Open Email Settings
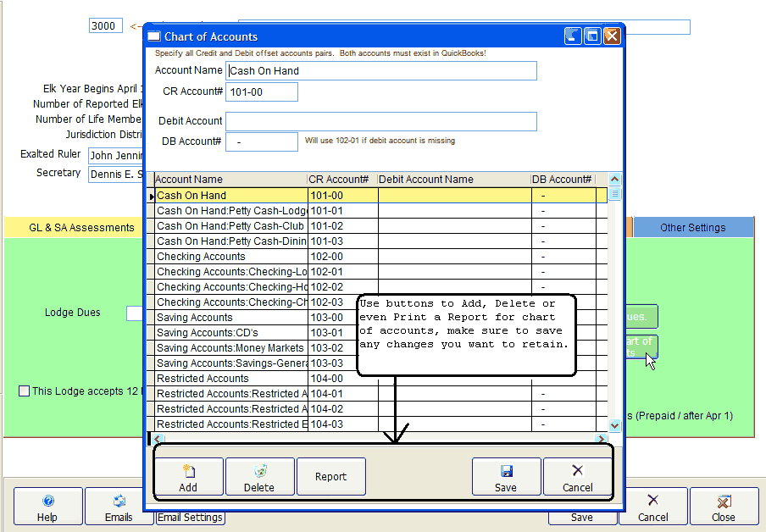 [190, 518]
